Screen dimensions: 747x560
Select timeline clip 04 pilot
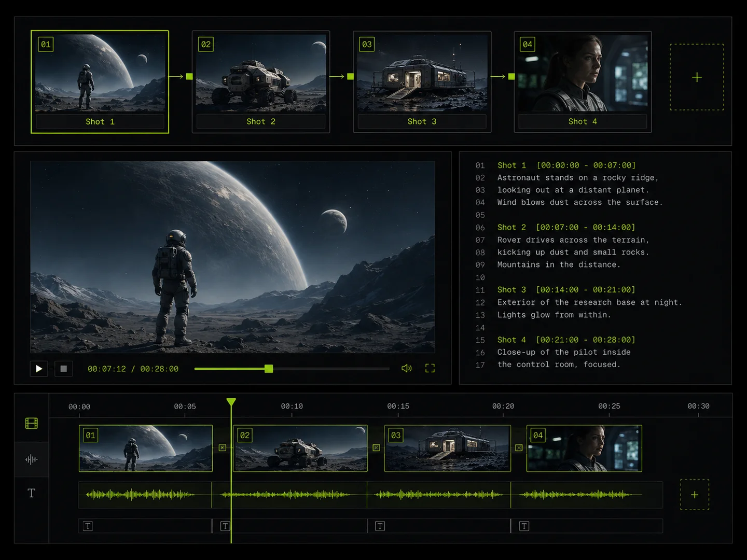584,449
